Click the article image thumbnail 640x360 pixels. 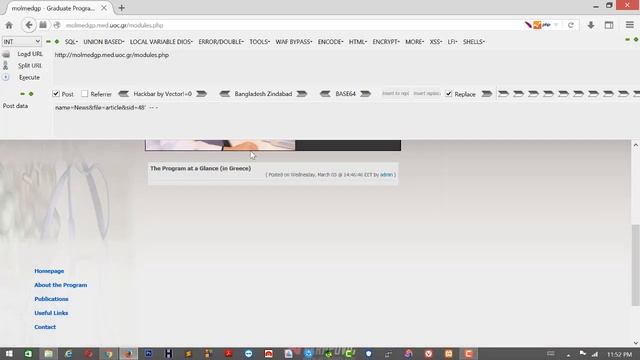tap(220, 145)
